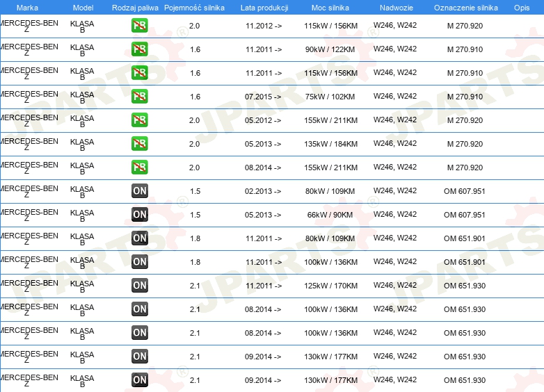Click the ON icon in the 125kW / 170KM row
Image resolution: width=544 pixels, height=392 pixels.
140,286
